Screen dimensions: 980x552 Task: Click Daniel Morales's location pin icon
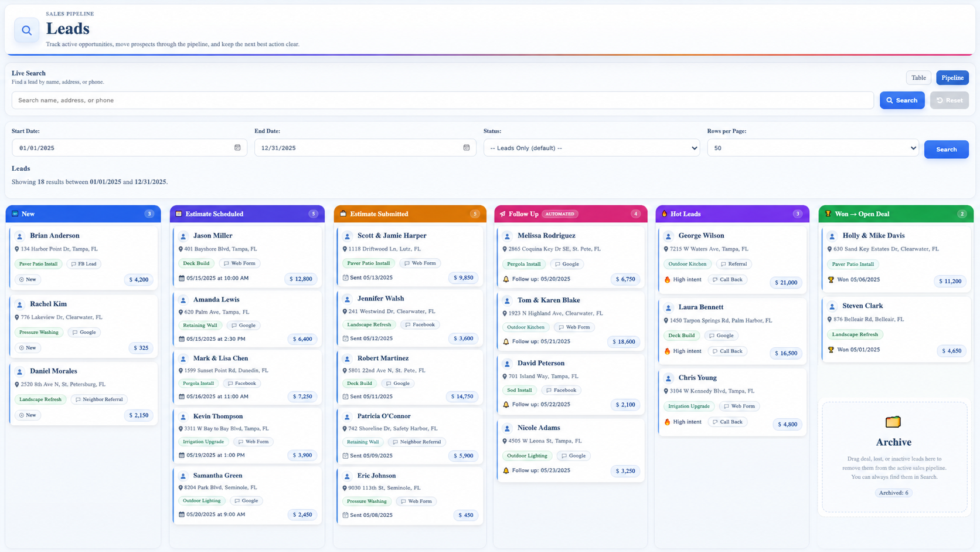pyautogui.click(x=16, y=385)
